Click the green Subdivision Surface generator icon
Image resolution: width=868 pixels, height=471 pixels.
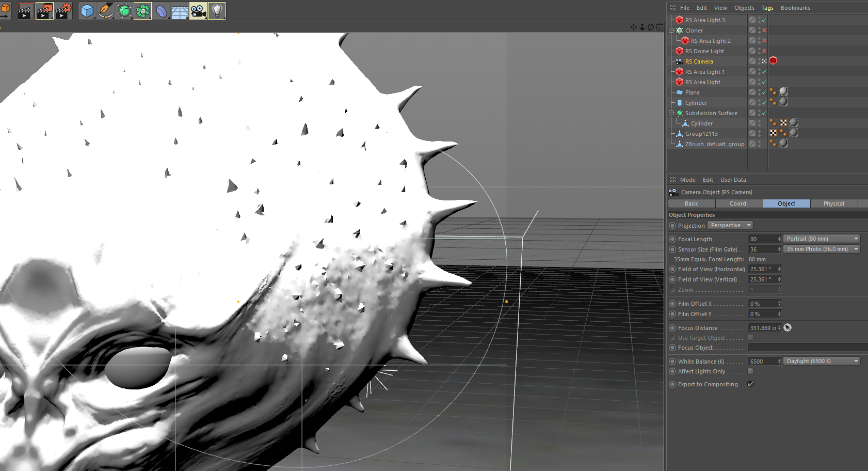(124, 11)
